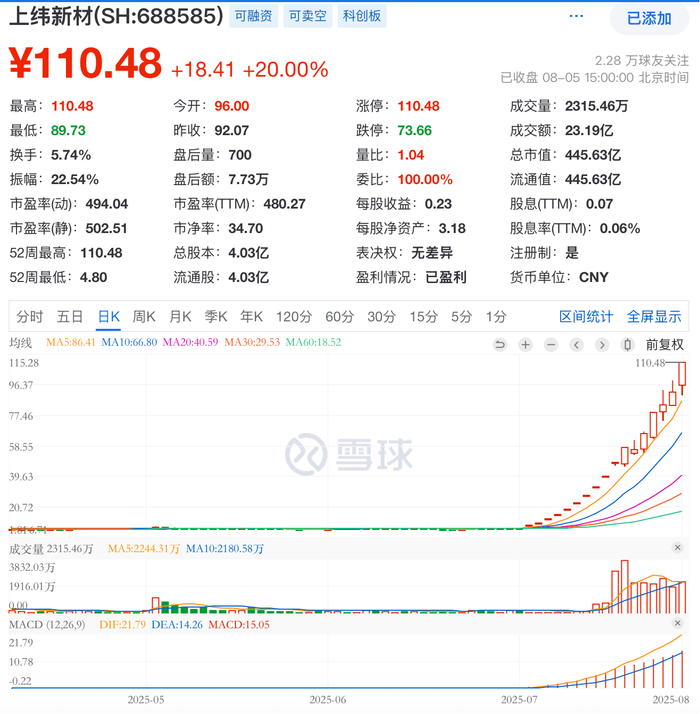The height and width of the screenshot is (714, 700).
Task: Click the 2025-05 date axis label
Action: point(146,700)
